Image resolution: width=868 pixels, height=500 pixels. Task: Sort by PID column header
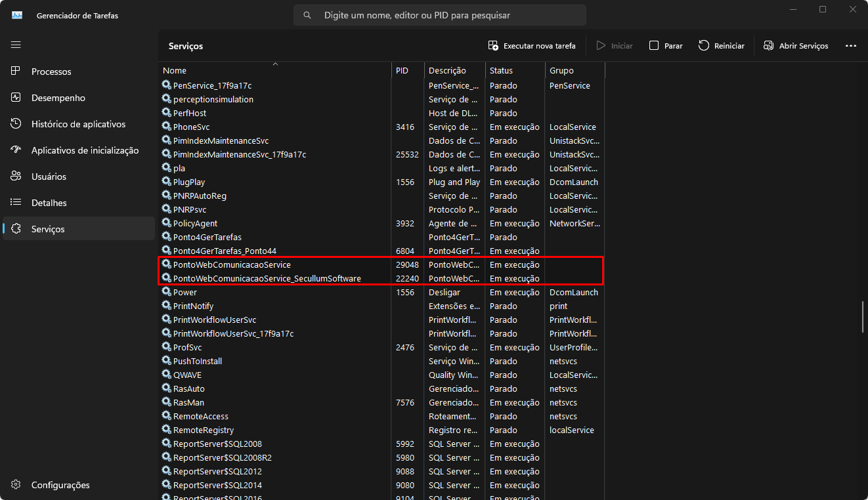coord(402,70)
